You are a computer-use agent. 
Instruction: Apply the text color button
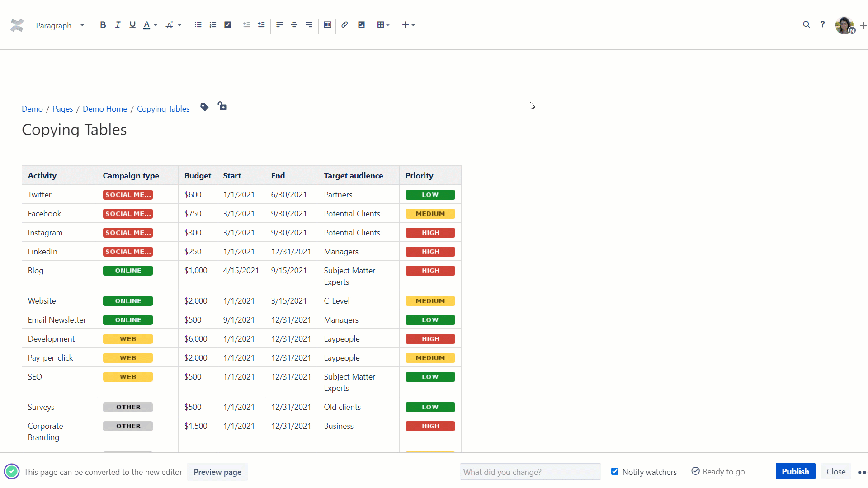(146, 25)
